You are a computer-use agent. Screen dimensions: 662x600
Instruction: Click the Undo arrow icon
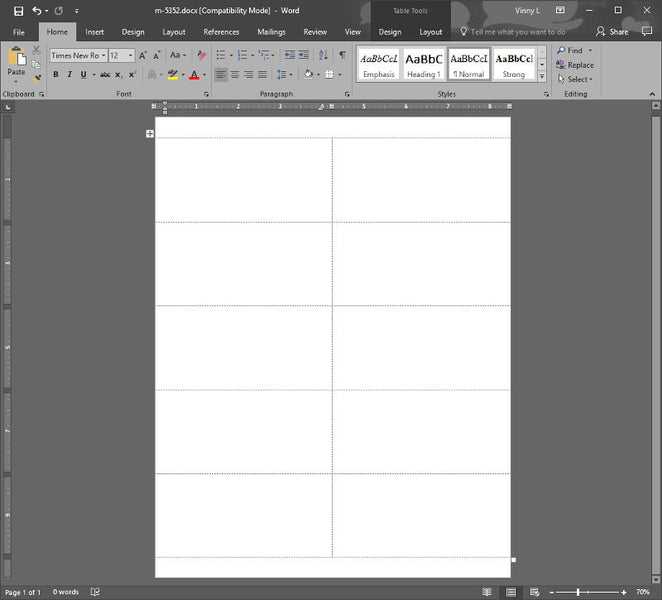pyautogui.click(x=37, y=11)
